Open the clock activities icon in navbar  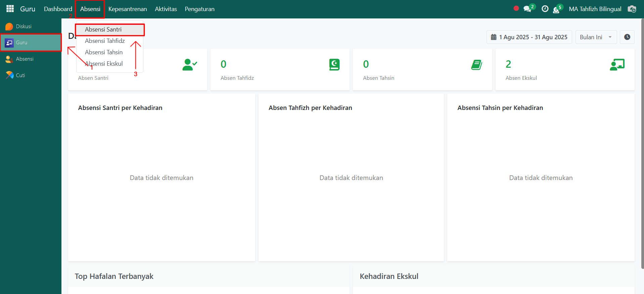pos(545,9)
